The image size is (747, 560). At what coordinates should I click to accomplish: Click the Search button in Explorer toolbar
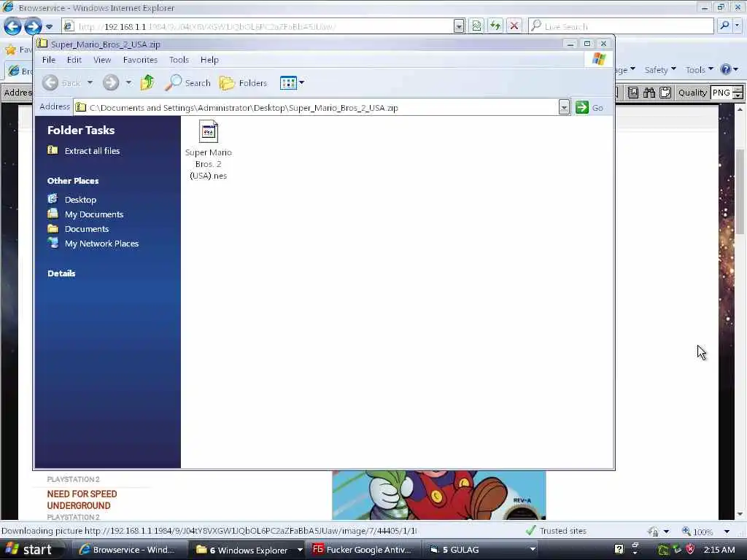tap(187, 83)
